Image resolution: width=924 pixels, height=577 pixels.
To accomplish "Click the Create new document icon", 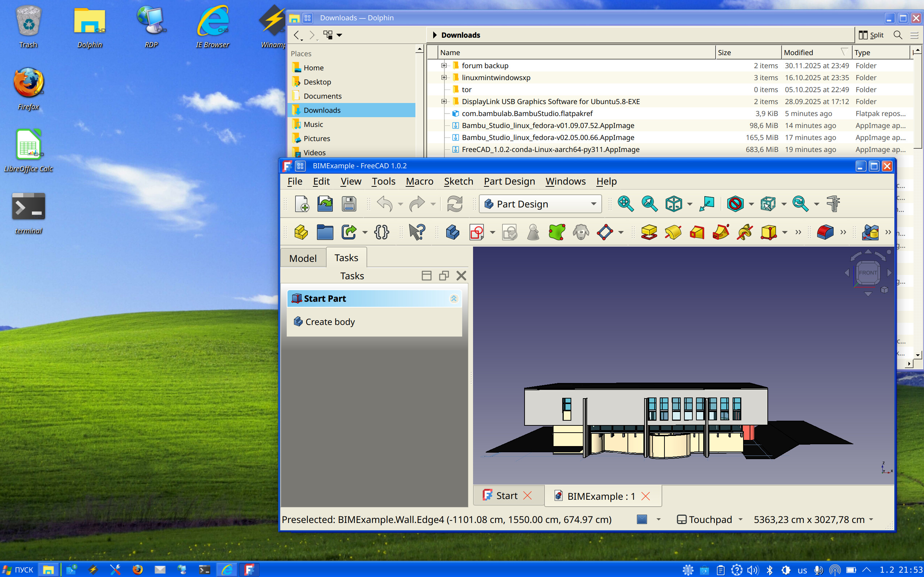I will point(301,204).
